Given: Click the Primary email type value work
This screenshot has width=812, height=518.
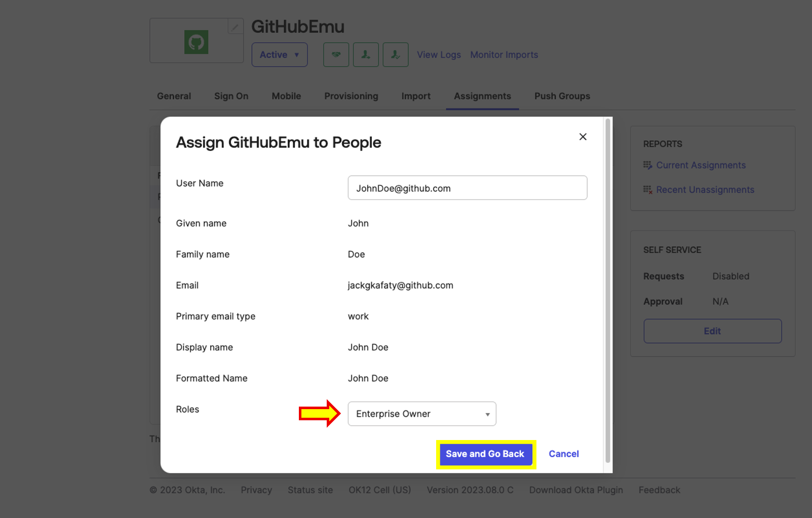Looking at the screenshot, I should [x=358, y=316].
